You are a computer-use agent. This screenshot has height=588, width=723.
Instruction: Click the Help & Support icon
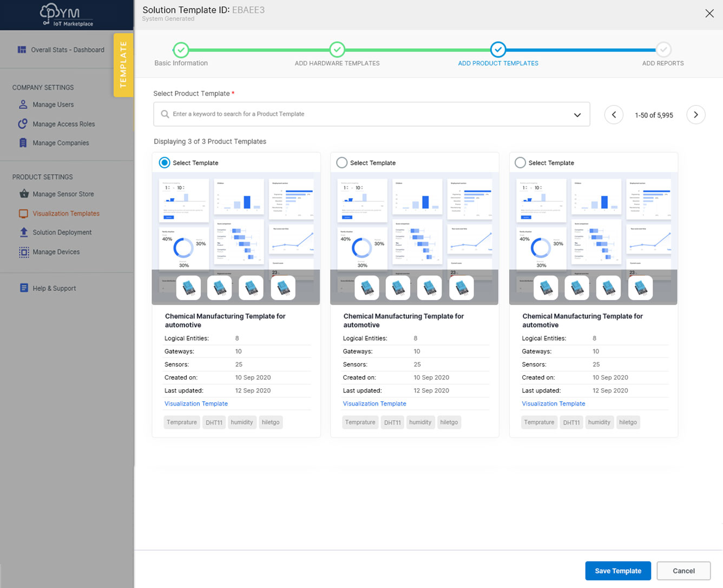(24, 288)
